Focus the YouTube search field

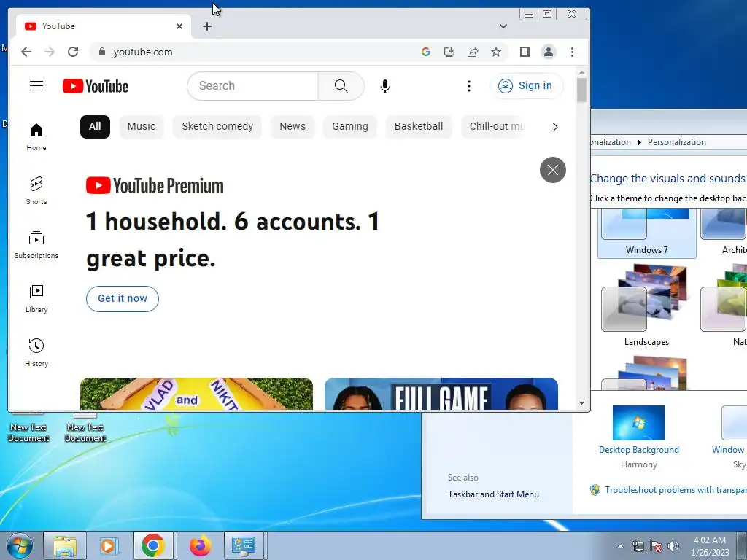coord(252,86)
